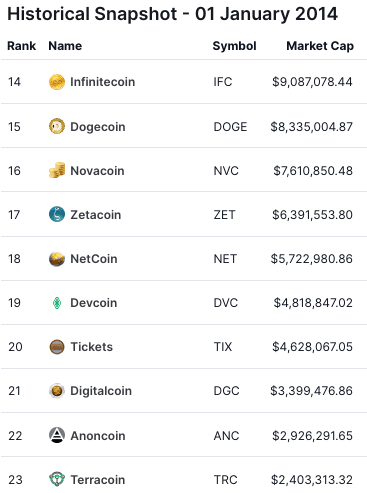Open the Dogecoin name link
The width and height of the screenshot is (367, 493).
pyautogui.click(x=98, y=127)
